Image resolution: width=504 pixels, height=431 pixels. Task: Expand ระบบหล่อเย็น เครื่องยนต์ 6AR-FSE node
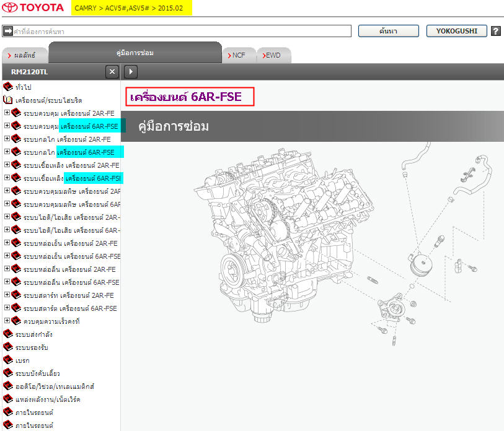pos(7,255)
